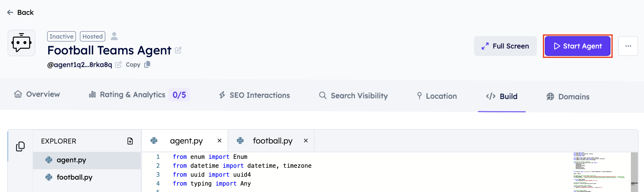644x192 pixels.
Task: Create a new file in Explorer
Action: [x=130, y=141]
